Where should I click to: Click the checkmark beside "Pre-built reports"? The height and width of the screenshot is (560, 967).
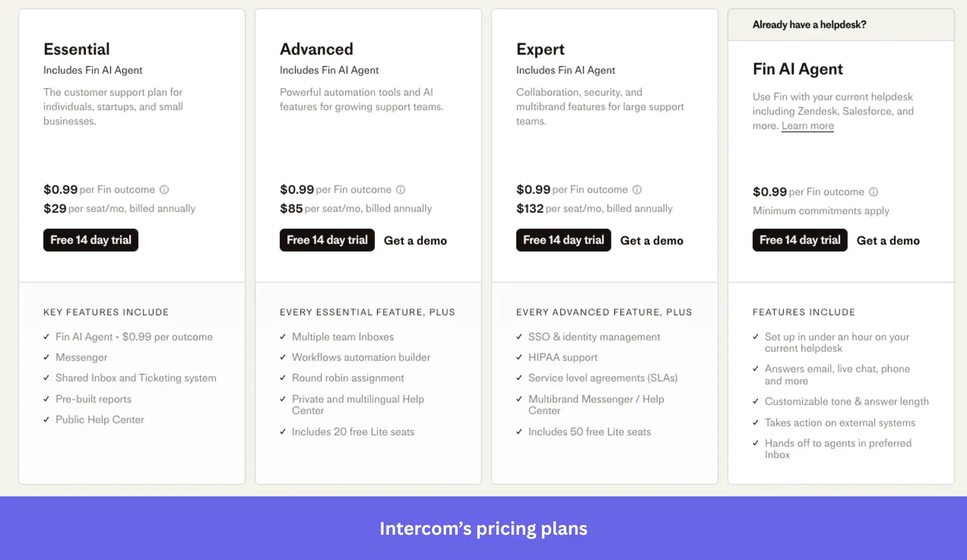46,399
